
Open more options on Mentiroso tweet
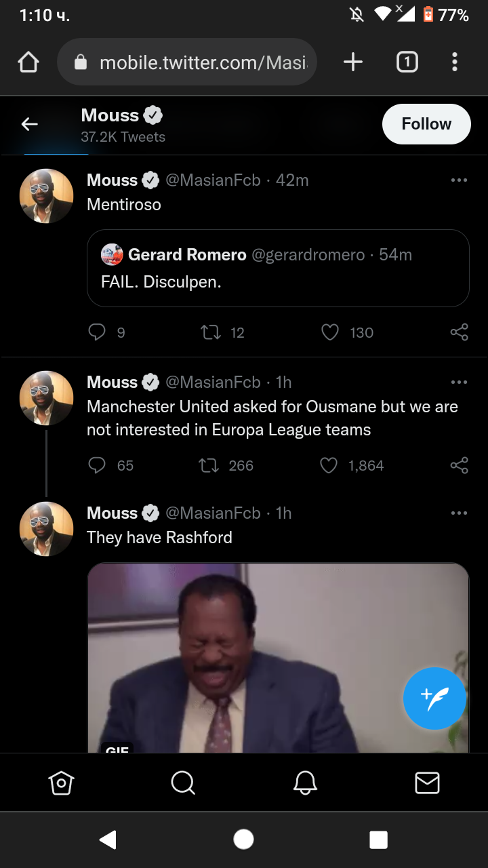459,180
